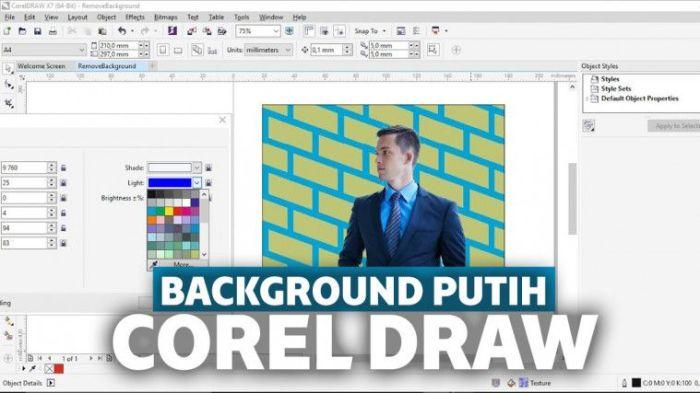The height and width of the screenshot is (393, 700).
Task: Select the Crop tool in the toolbox
Action: click(x=9, y=104)
